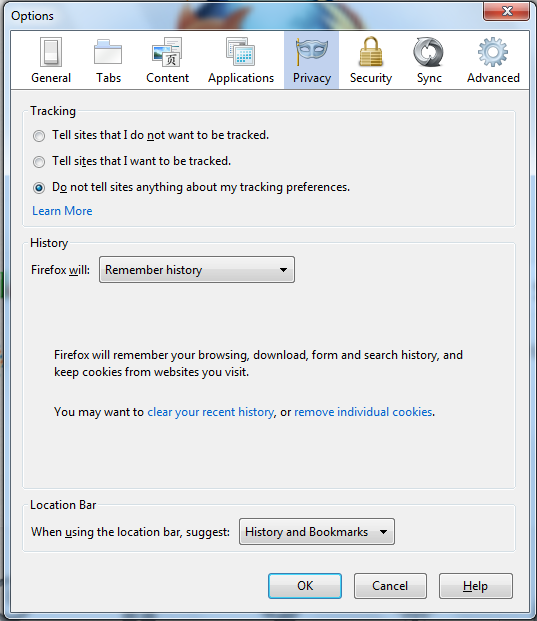Open the Tabs folder icon panel
Image resolution: width=537 pixels, height=621 pixels.
click(x=108, y=60)
